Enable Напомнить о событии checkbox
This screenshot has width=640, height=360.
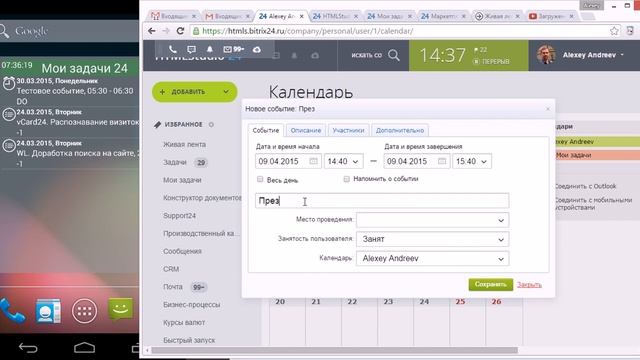click(x=347, y=179)
